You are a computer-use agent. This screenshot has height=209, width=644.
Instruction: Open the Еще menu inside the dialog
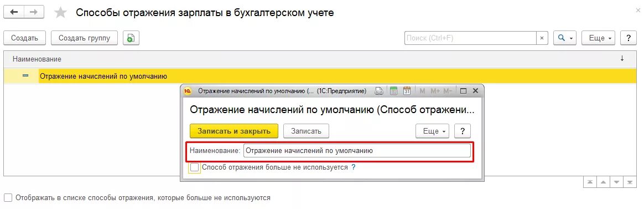coord(433,131)
